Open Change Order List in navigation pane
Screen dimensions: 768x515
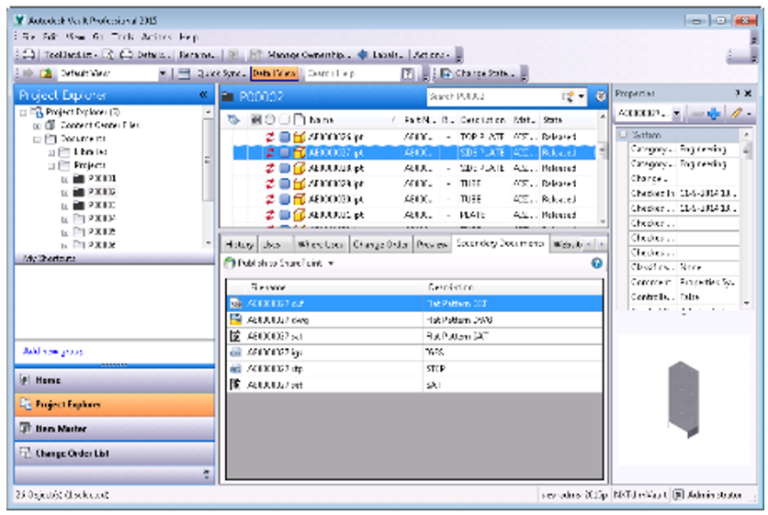pos(115,453)
